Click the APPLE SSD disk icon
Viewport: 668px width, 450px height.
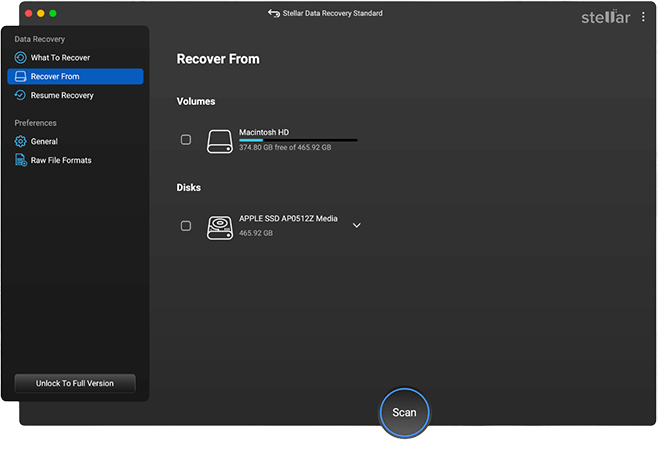(x=219, y=227)
